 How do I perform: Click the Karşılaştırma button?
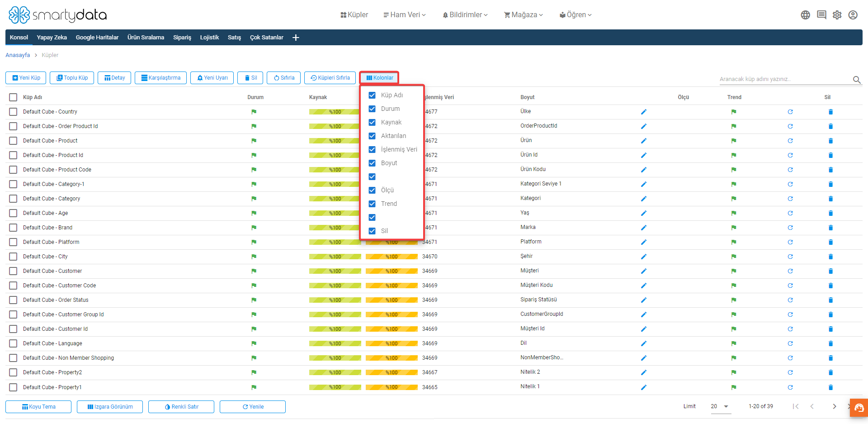(x=161, y=78)
